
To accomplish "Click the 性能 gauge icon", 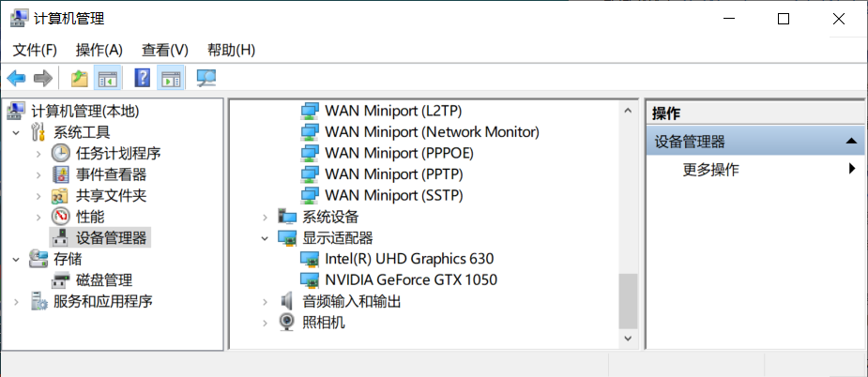I will click(61, 217).
